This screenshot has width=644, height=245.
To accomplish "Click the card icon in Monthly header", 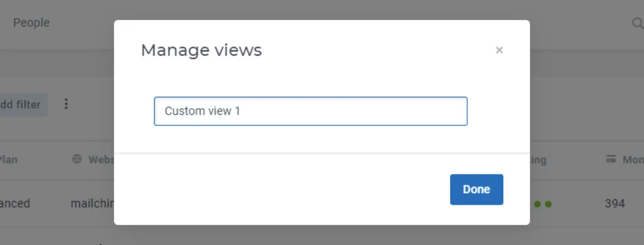I will pyautogui.click(x=611, y=159).
